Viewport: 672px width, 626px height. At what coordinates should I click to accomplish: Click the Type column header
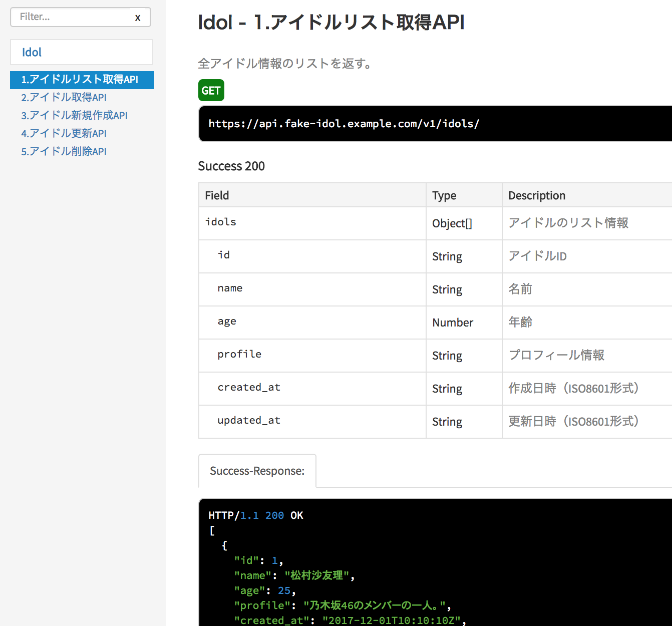[x=444, y=195]
